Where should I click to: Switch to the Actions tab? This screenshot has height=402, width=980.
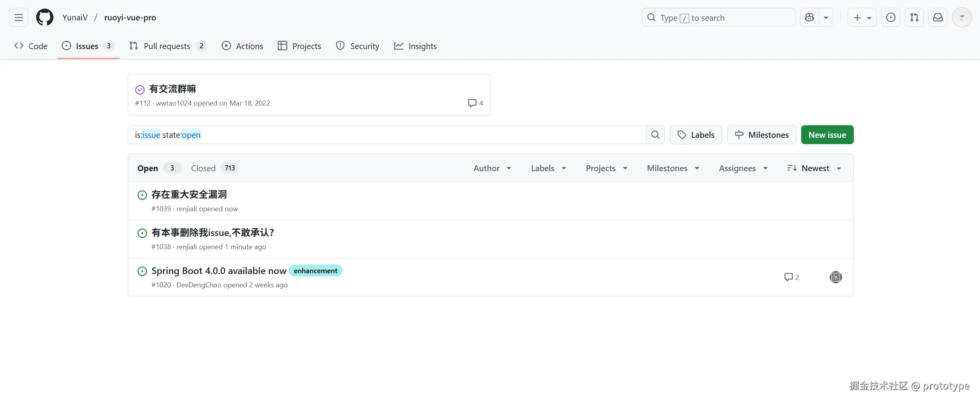tap(242, 46)
